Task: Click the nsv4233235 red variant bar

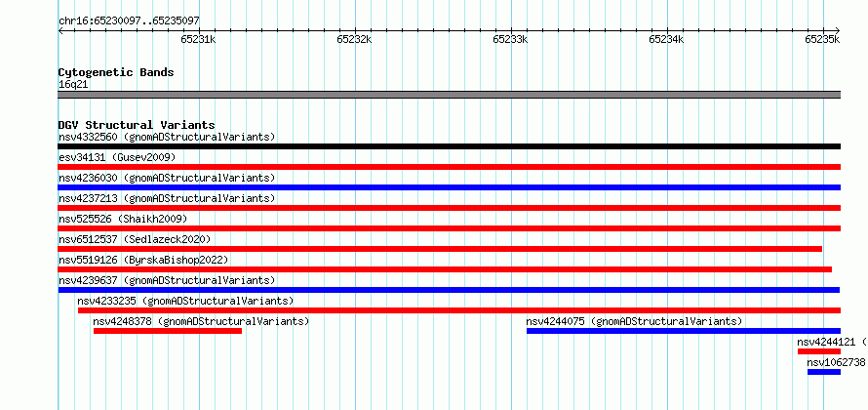Action: pyautogui.click(x=459, y=310)
